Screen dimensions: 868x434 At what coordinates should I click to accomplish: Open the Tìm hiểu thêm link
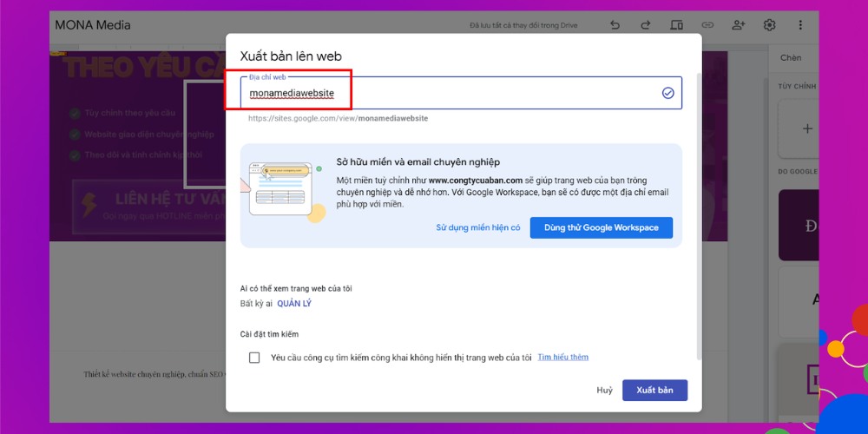pos(563,357)
